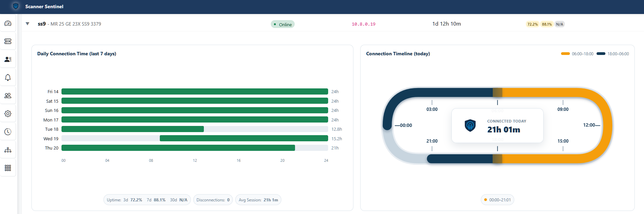Click the 12:00 marker on timeline
The height and width of the screenshot is (214, 644).
pyautogui.click(x=589, y=125)
